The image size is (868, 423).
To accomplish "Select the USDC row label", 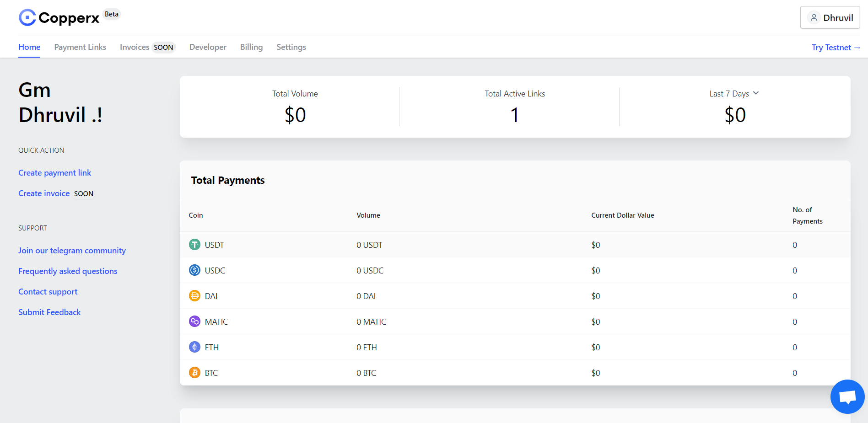I will click(215, 271).
